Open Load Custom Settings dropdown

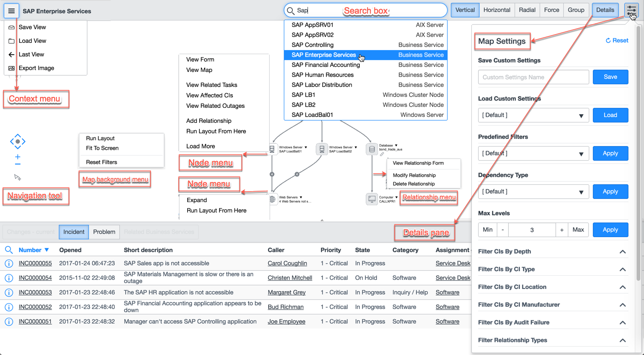tap(533, 115)
